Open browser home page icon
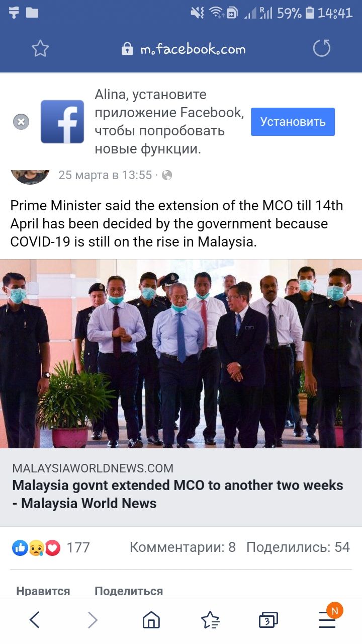 151,620
